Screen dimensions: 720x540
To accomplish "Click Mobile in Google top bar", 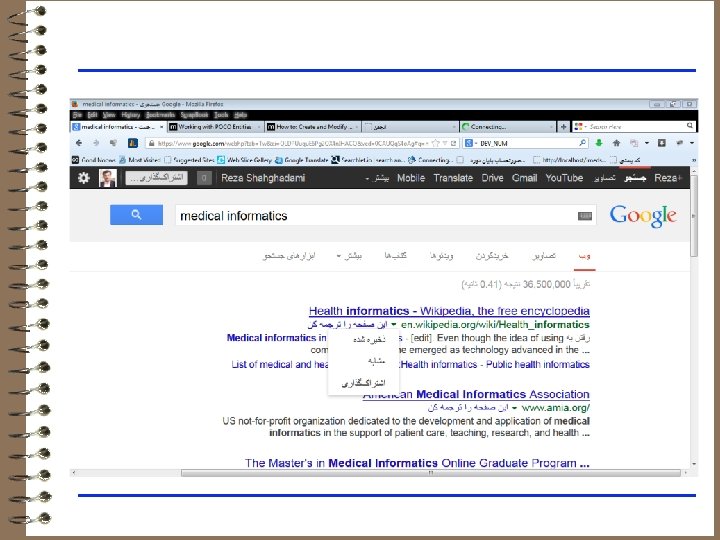I will (411, 178).
